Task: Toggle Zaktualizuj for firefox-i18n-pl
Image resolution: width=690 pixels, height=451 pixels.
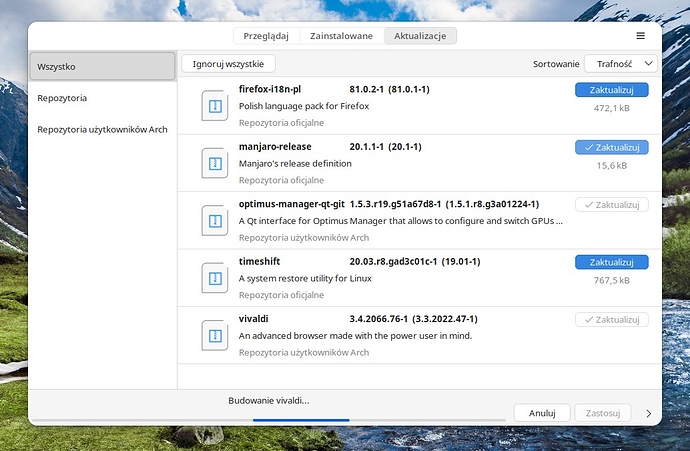Action: point(611,90)
